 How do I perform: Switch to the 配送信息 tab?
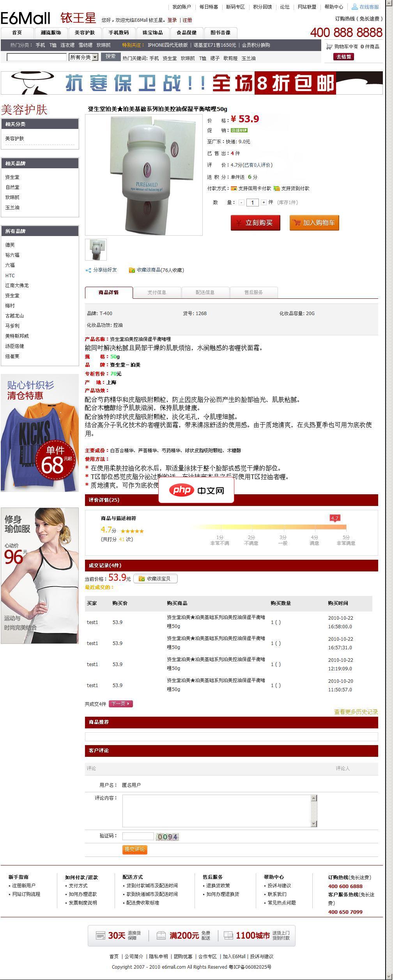coord(205,293)
